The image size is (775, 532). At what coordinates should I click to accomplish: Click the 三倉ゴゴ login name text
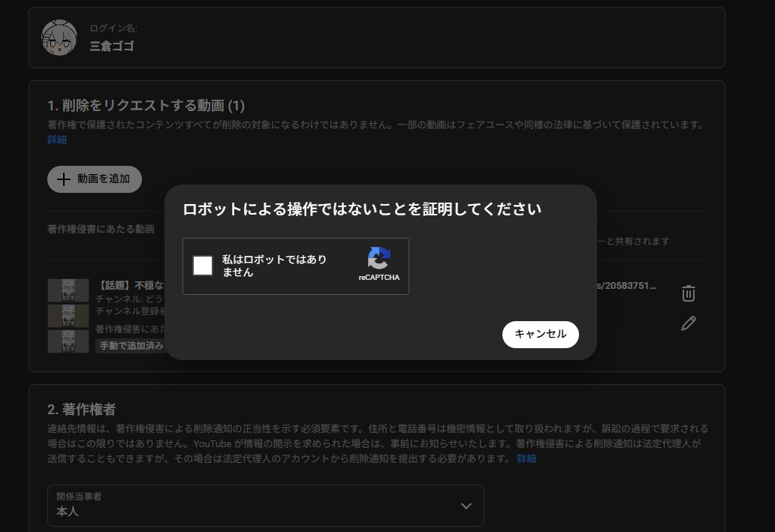coord(112,47)
